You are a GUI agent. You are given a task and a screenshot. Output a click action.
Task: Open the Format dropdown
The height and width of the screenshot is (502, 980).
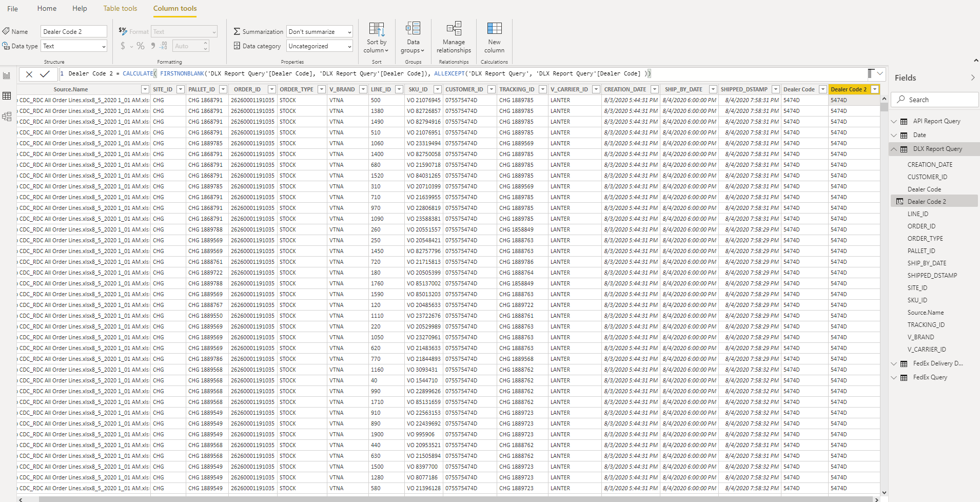(x=184, y=32)
